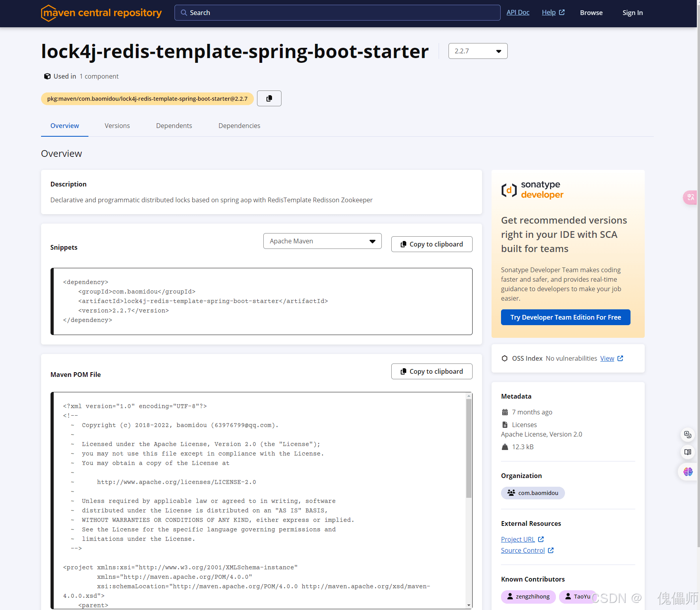Viewport: 700px width, 610px height.
Task: Click the brain-shaped AI assistant icon
Action: pos(688,472)
